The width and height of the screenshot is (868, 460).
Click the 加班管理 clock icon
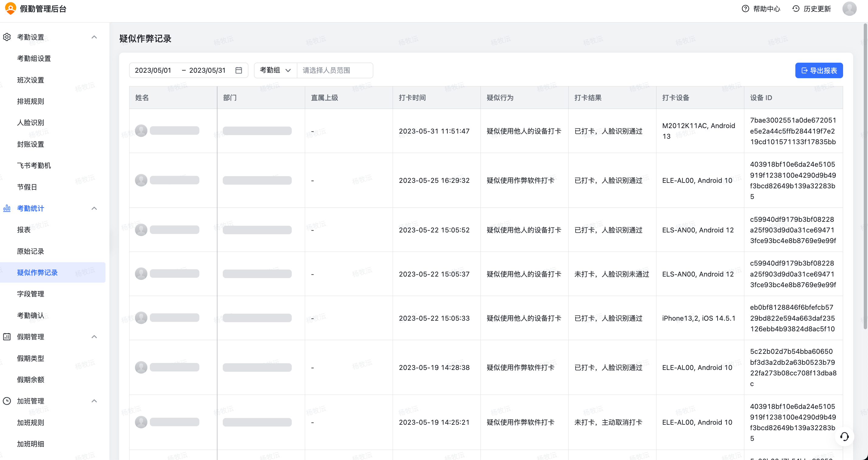pos(7,401)
